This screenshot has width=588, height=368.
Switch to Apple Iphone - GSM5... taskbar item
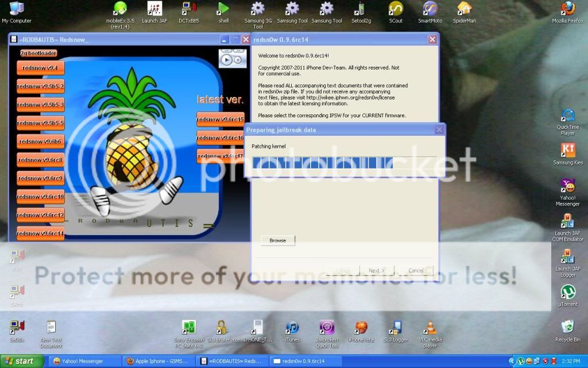[158, 361]
